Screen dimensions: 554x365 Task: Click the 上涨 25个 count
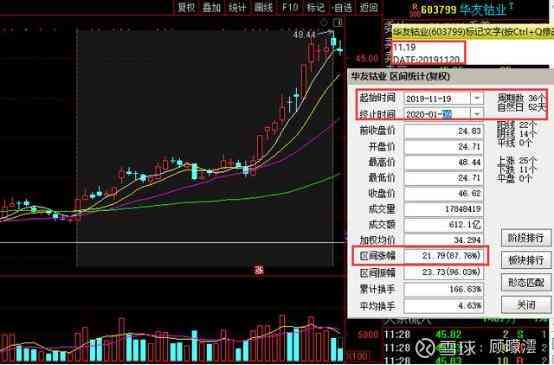coord(517,161)
